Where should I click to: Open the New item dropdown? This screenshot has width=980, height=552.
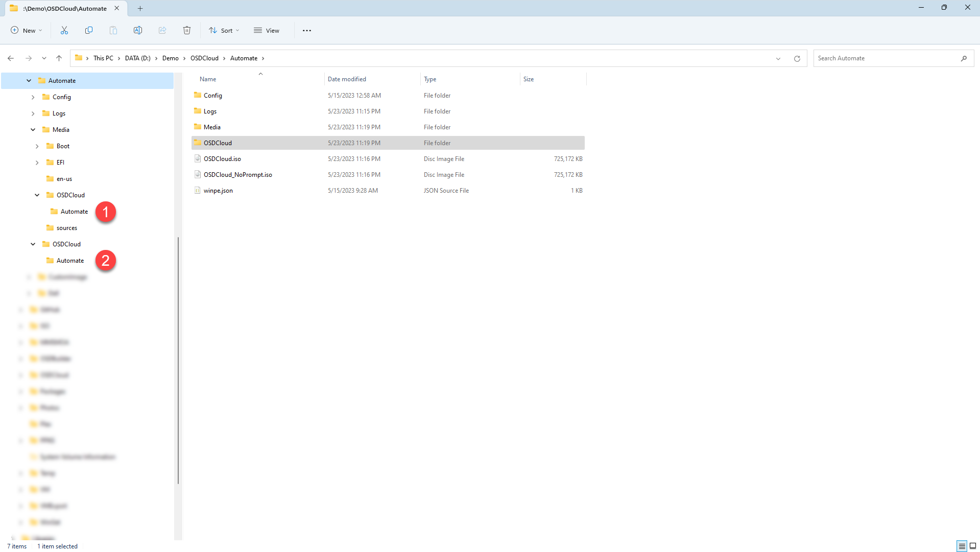point(27,31)
